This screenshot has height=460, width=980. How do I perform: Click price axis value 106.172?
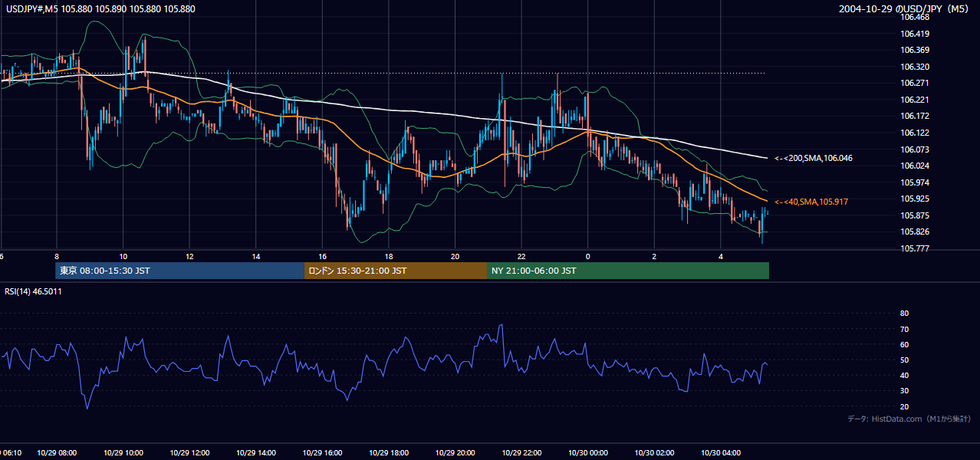click(915, 116)
